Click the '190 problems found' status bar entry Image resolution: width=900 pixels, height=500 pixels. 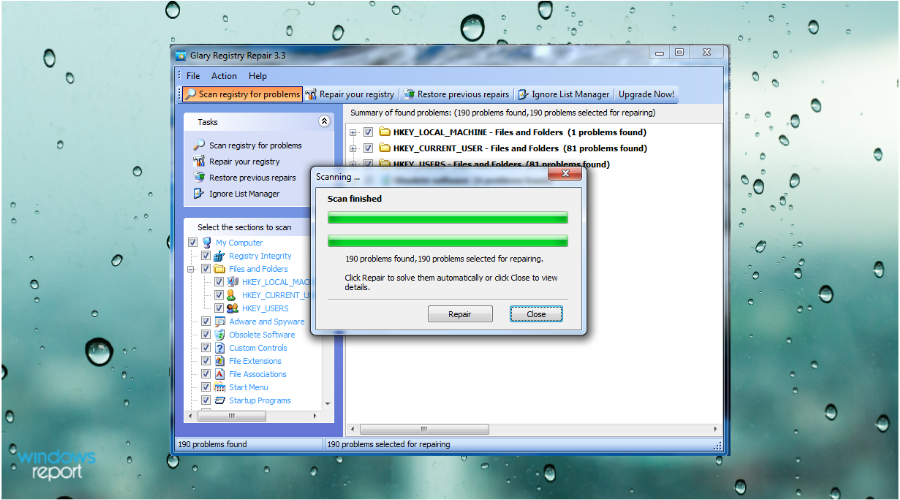(212, 444)
